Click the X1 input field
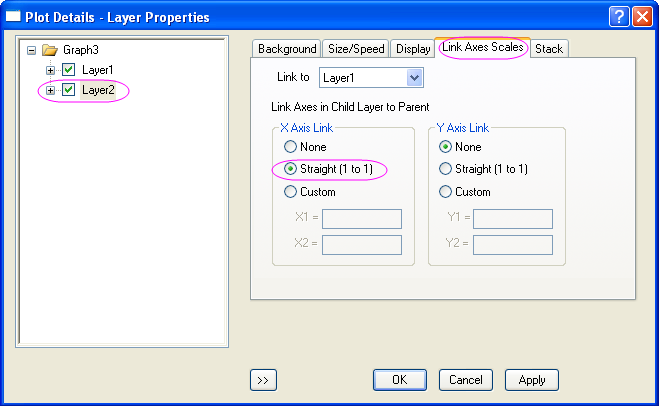The width and height of the screenshot is (659, 406). tap(361, 219)
